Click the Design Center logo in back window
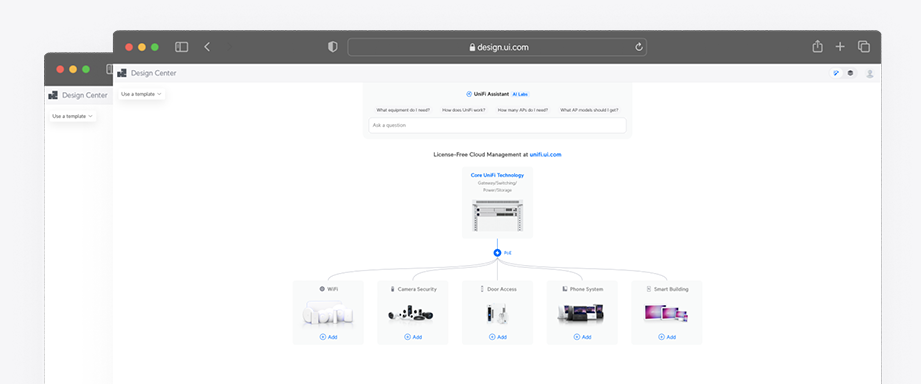Image resolution: width=921 pixels, height=384 pixels. pyautogui.click(x=53, y=95)
